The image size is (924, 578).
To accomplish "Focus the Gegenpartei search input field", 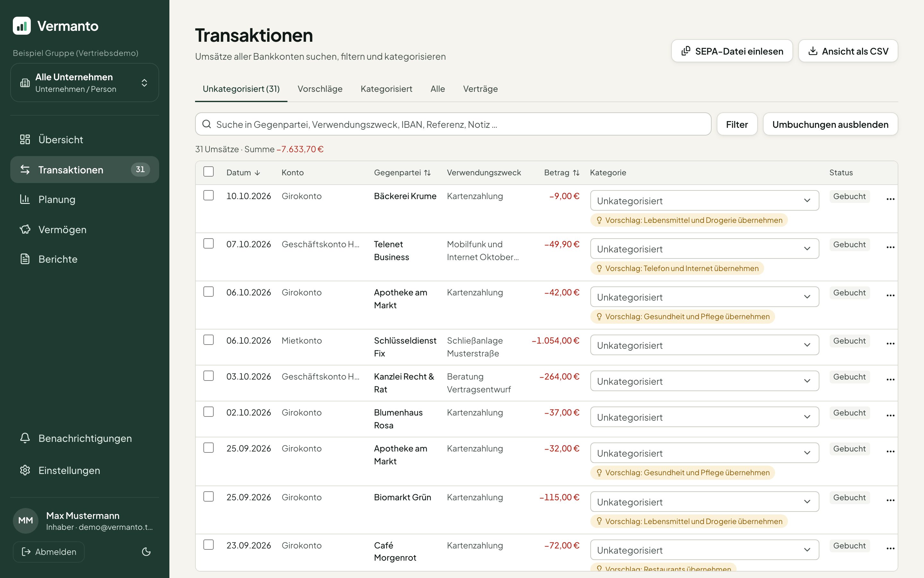I will [x=453, y=124].
